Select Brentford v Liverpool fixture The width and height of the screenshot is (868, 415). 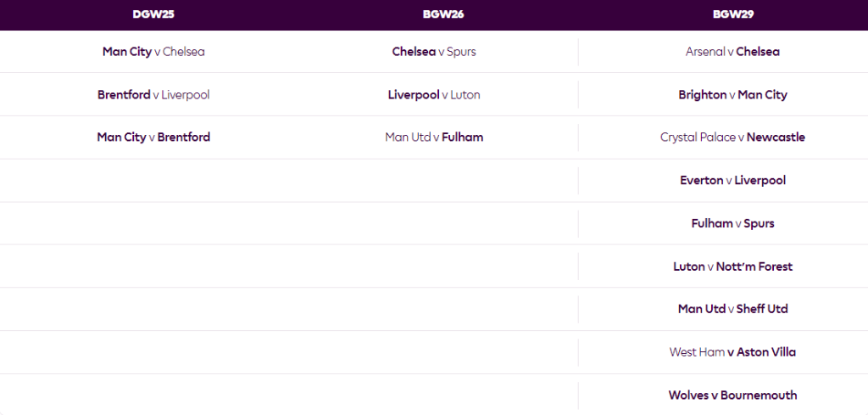[x=153, y=95]
